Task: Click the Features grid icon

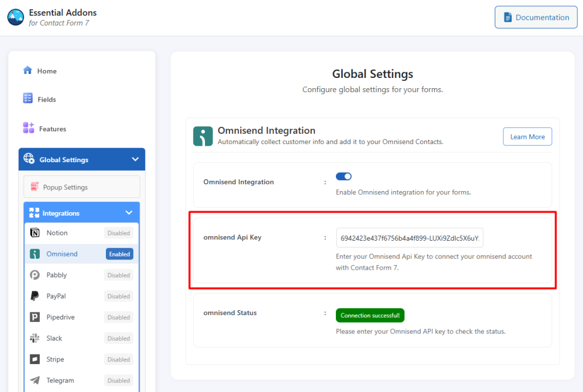Action: coord(28,127)
